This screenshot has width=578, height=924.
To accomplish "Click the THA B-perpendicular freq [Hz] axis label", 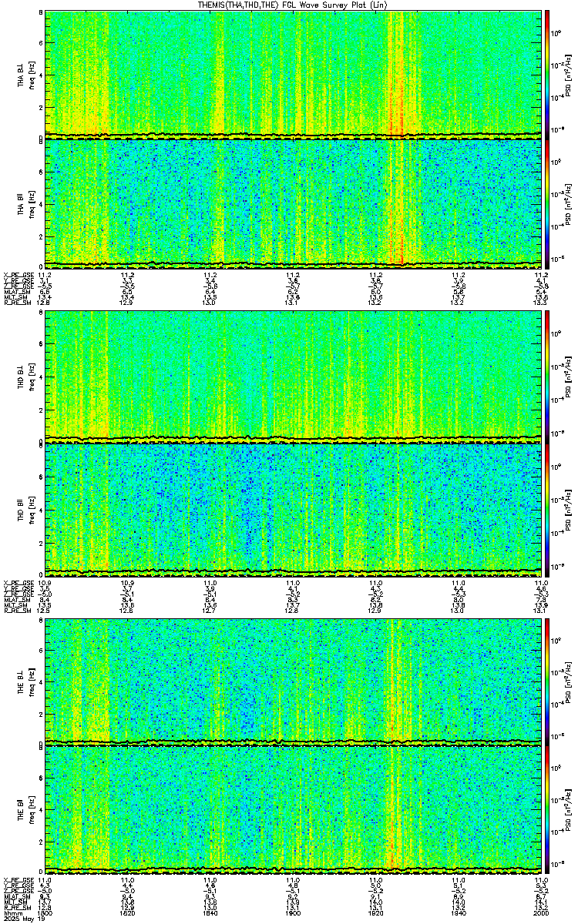I will pyautogui.click(x=32, y=74).
